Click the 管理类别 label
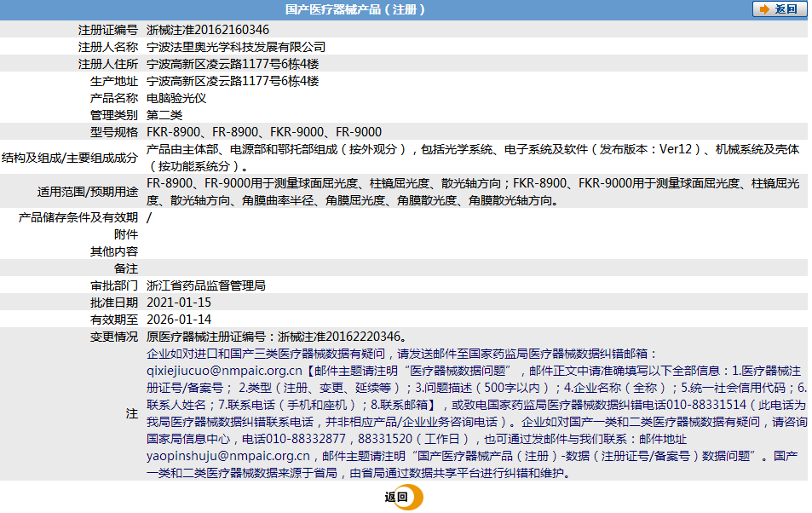This screenshot has width=812, height=513. point(114,115)
